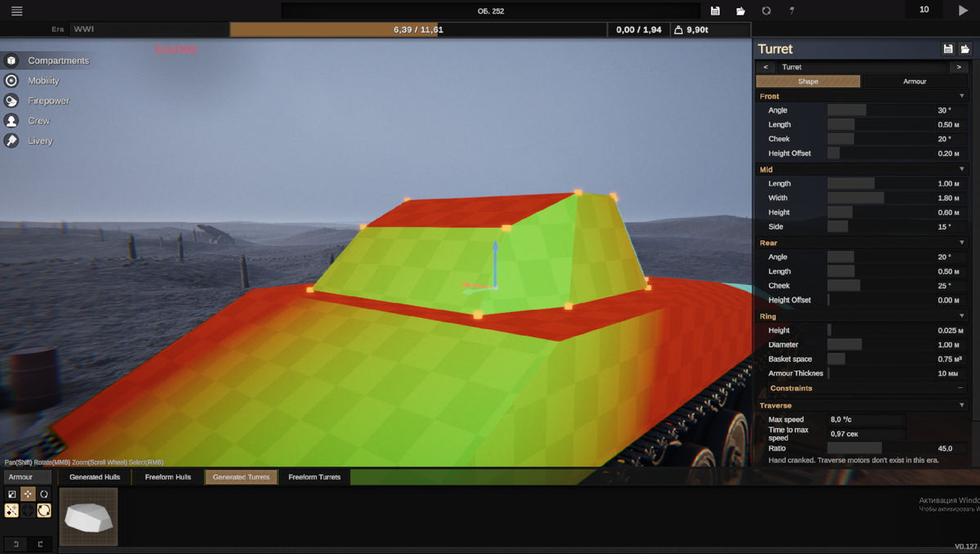The image size is (980, 554).
Task: Select the generated turret thumbnail
Action: point(89,516)
